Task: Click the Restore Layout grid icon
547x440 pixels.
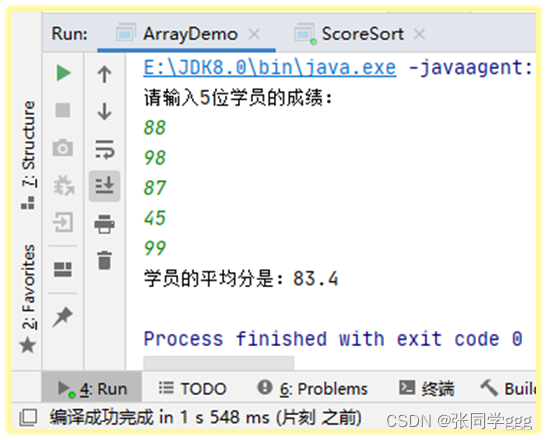Action: click(63, 269)
